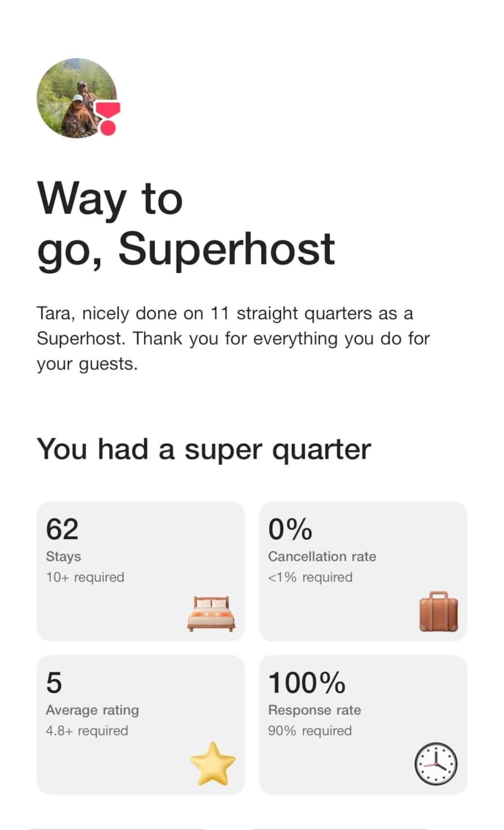Select the "Average rating" label
Viewport: 504px width, 830px height.
coord(92,710)
